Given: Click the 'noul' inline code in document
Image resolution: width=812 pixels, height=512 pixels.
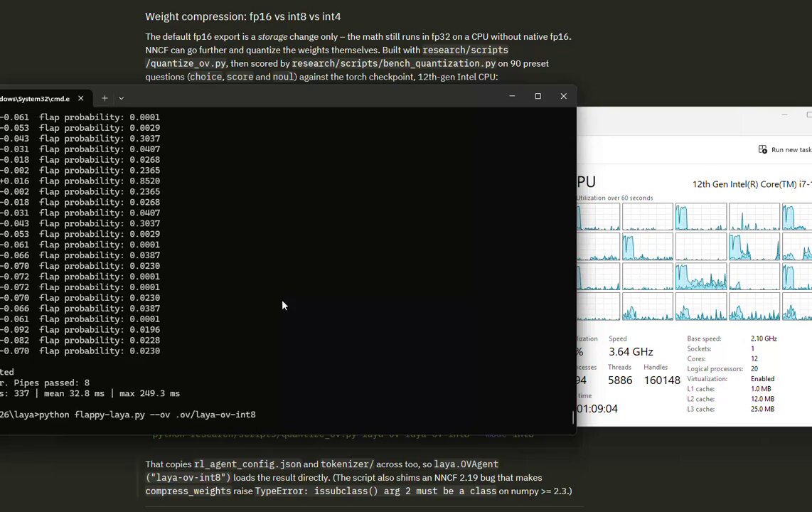Looking at the screenshot, I should (x=283, y=77).
